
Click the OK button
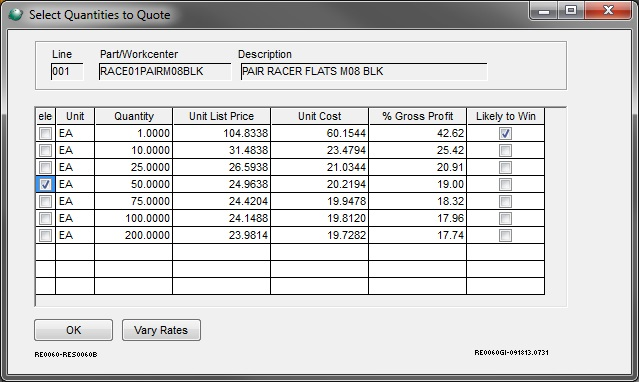click(x=73, y=330)
